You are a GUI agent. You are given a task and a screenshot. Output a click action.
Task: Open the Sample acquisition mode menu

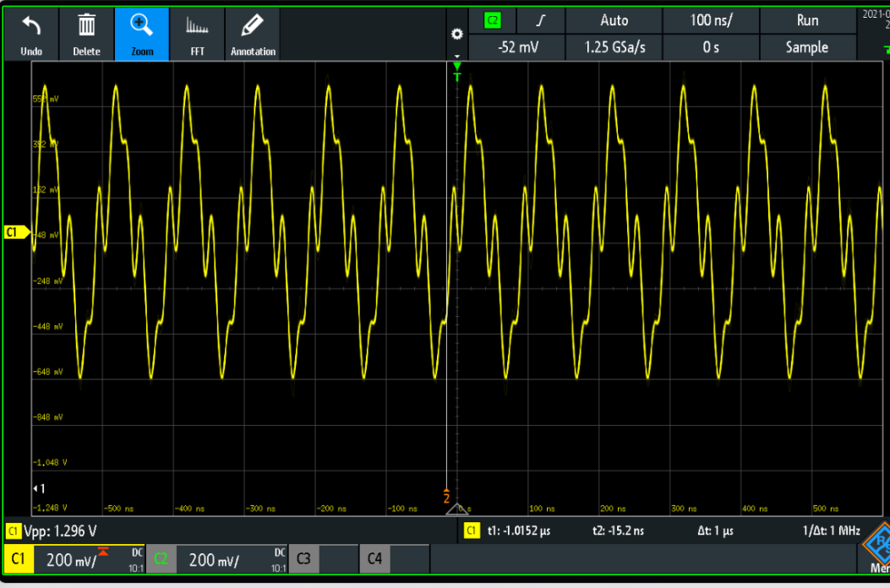click(807, 47)
